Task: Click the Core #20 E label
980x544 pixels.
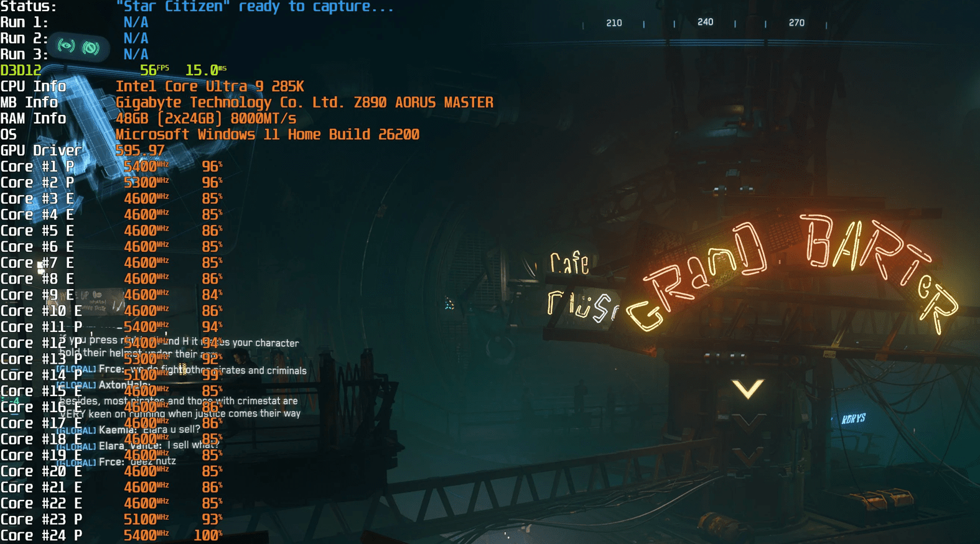Action: [41, 472]
